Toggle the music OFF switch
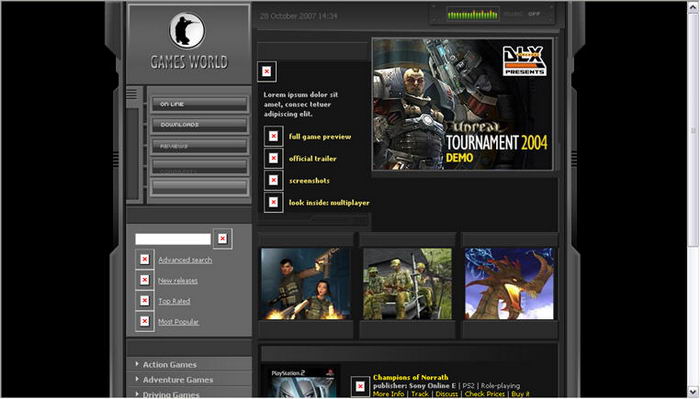 534,14
